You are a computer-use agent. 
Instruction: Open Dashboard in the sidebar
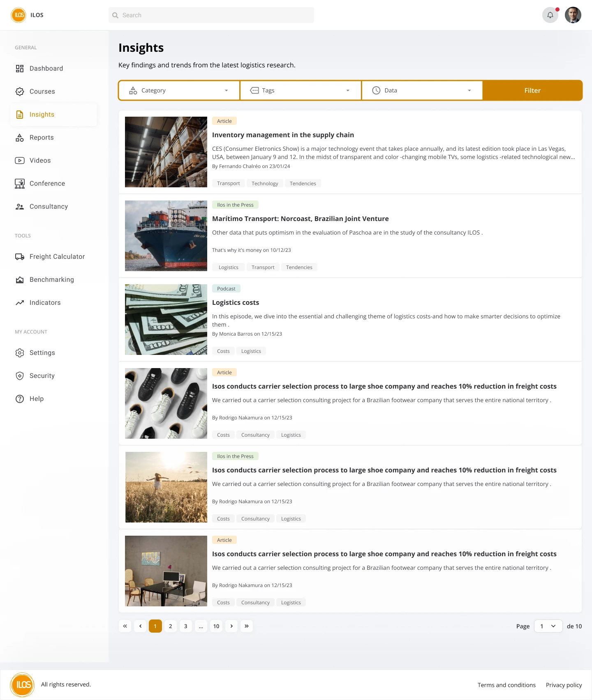click(53, 69)
